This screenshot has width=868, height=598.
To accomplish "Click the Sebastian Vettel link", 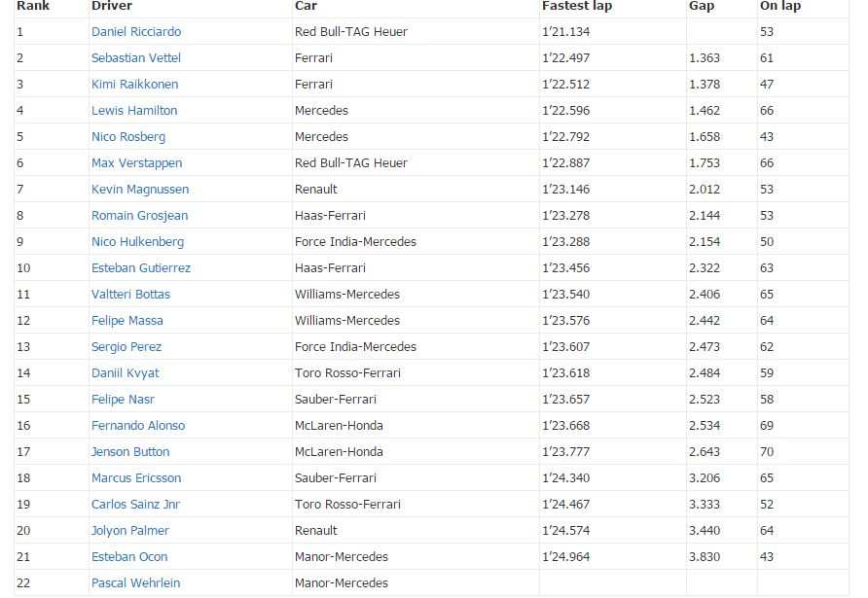I will pos(136,58).
